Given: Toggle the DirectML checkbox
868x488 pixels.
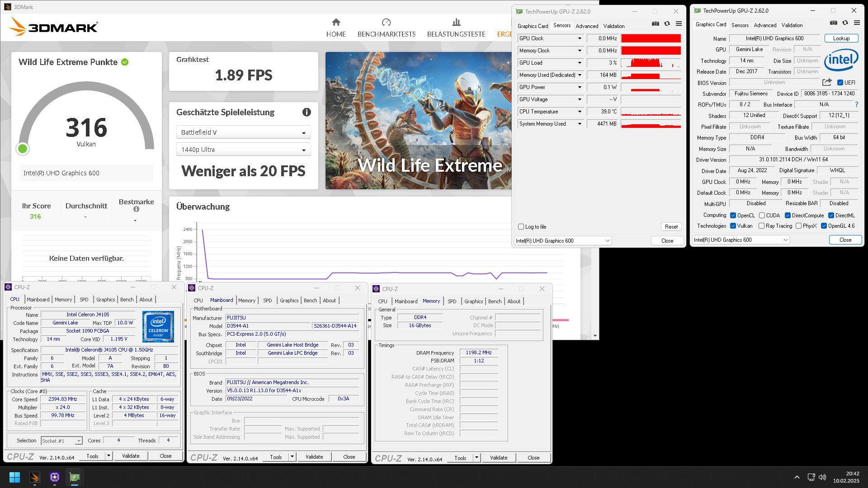Looking at the screenshot, I should [831, 216].
